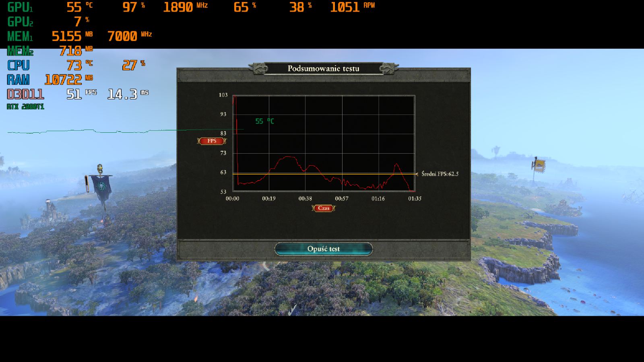This screenshot has width=644, height=362.
Task: Click the 00:57 time axis tick
Action: coord(342,198)
